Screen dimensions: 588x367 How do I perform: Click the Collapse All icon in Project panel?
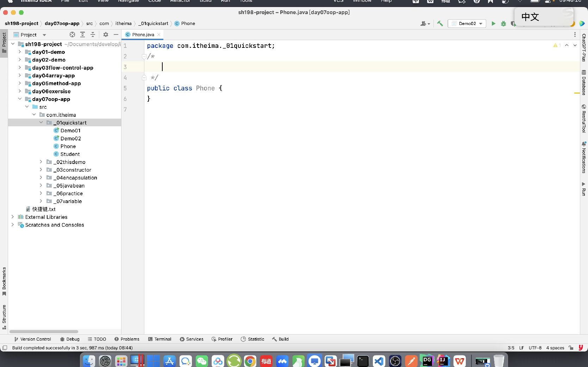click(93, 34)
